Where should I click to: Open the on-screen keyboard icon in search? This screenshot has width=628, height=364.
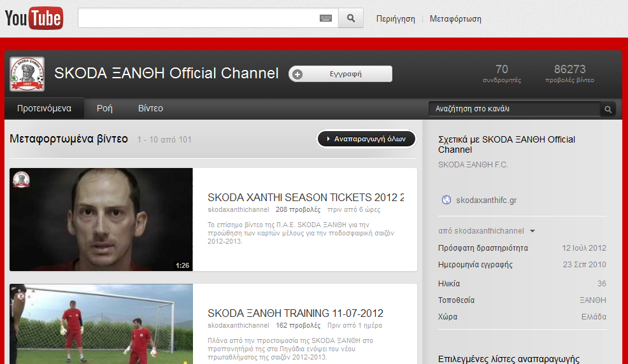(325, 18)
